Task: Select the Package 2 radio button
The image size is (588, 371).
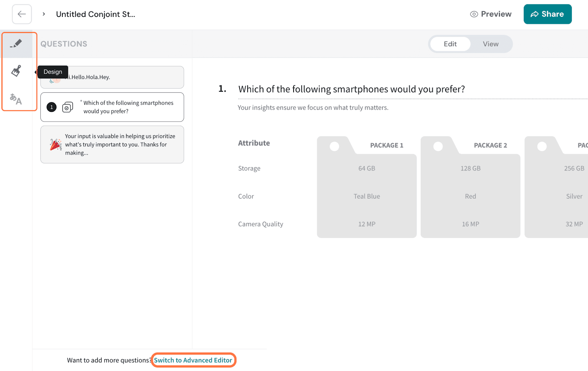Action: [438, 146]
